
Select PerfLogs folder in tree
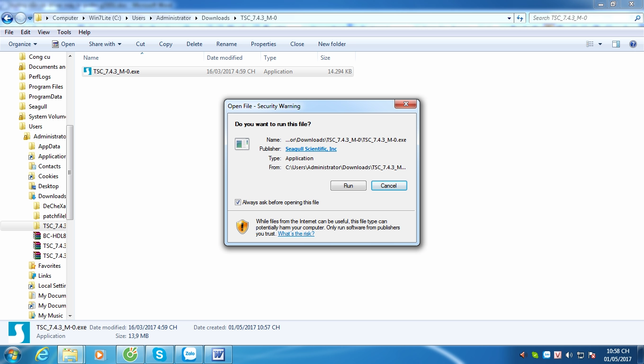click(x=40, y=77)
